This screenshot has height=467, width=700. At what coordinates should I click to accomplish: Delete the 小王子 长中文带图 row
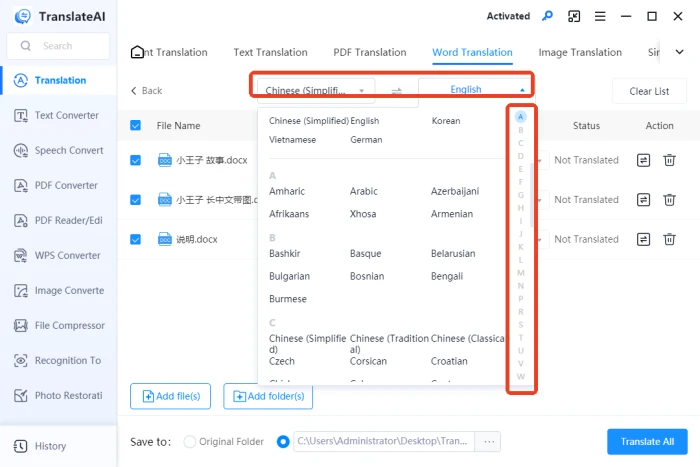pos(669,200)
